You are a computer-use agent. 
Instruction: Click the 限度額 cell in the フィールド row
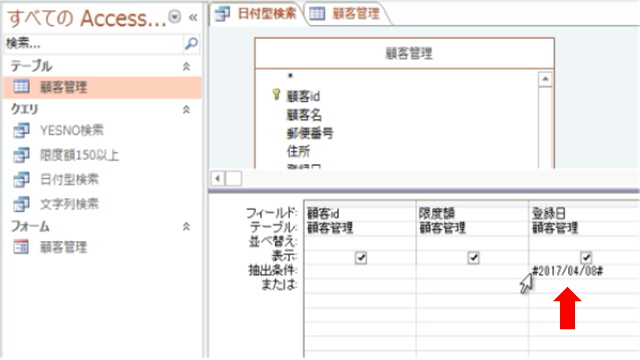pos(472,213)
